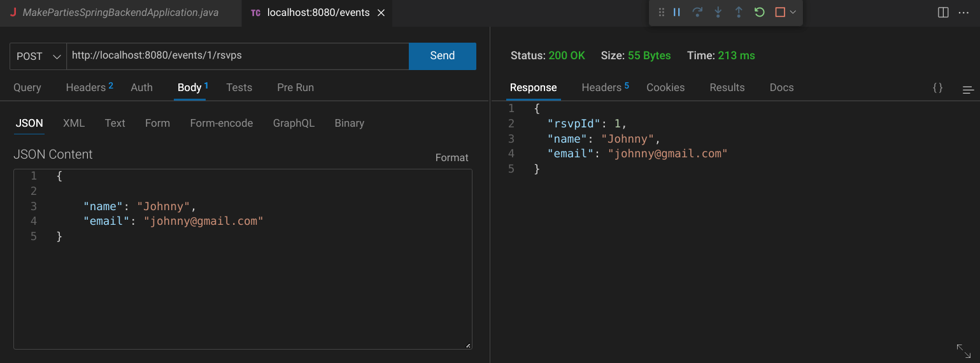Screen dimensions: 980x363
Task: Click the Status 200 OK text
Action: coord(548,55)
